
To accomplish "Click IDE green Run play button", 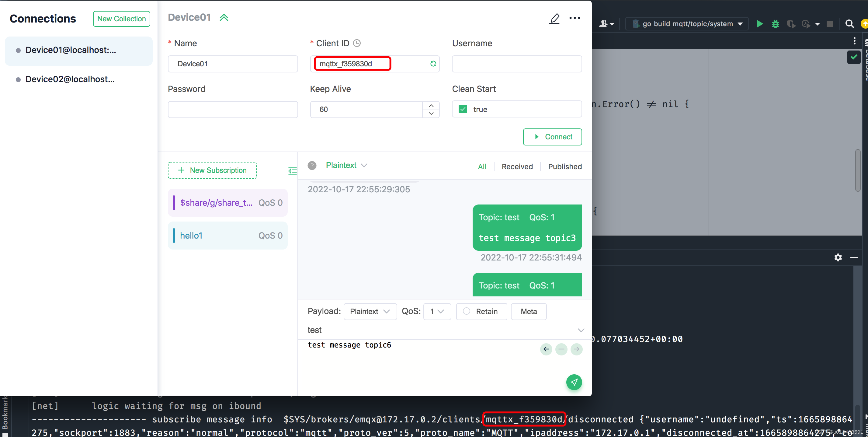I will [x=760, y=24].
